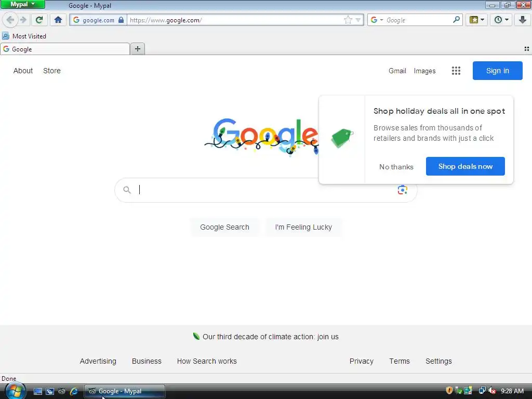The height and width of the screenshot is (399, 532).
Task: Open Google Images link
Action: [424, 71]
